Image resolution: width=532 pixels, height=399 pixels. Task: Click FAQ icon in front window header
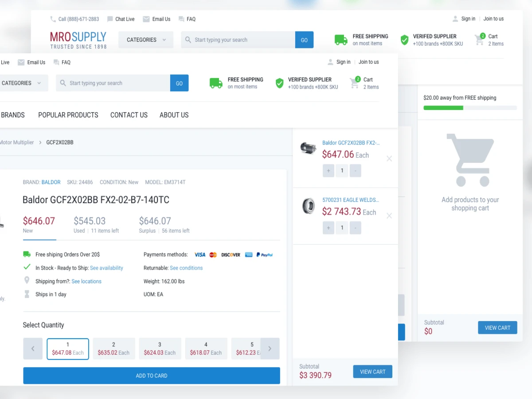[56, 63]
